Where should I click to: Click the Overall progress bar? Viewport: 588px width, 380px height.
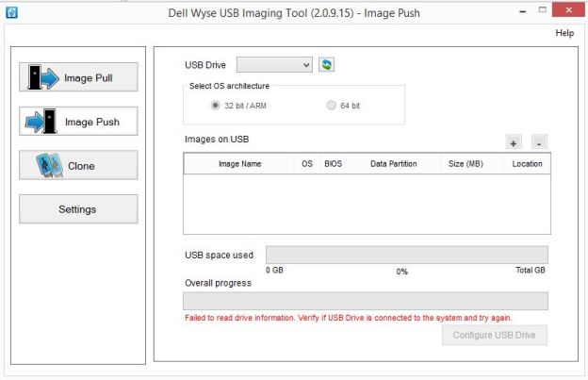click(x=365, y=302)
